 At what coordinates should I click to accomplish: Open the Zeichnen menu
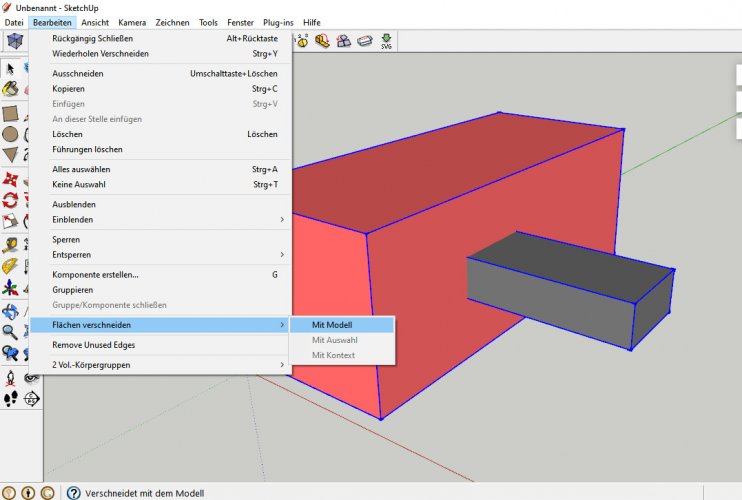(x=172, y=22)
